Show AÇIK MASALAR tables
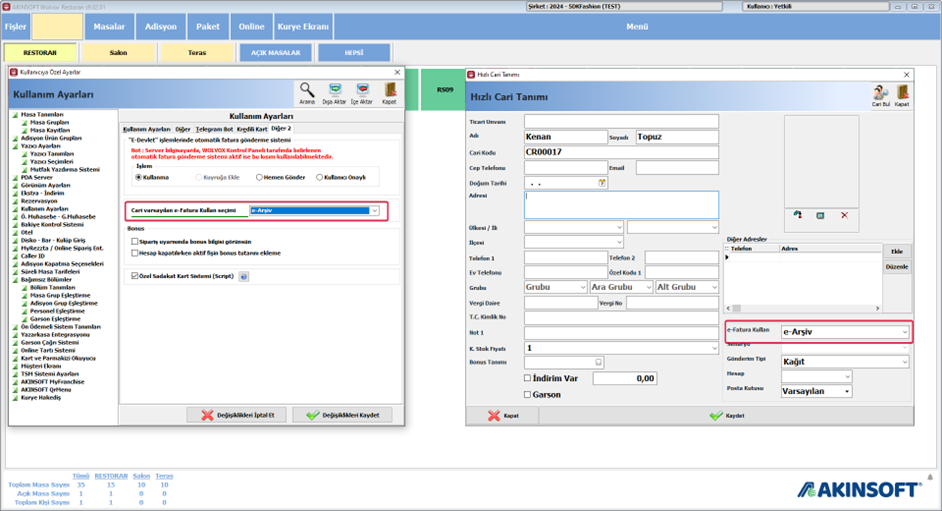Screen dimensions: 942x511 pos(276,53)
